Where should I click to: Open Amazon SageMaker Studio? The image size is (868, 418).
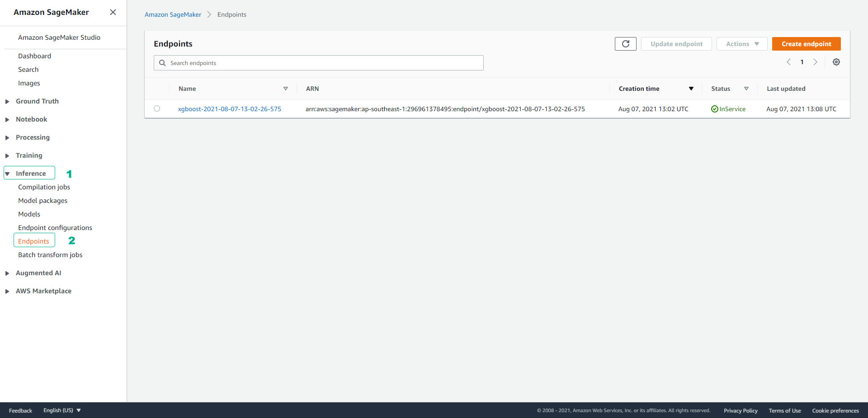pos(59,38)
